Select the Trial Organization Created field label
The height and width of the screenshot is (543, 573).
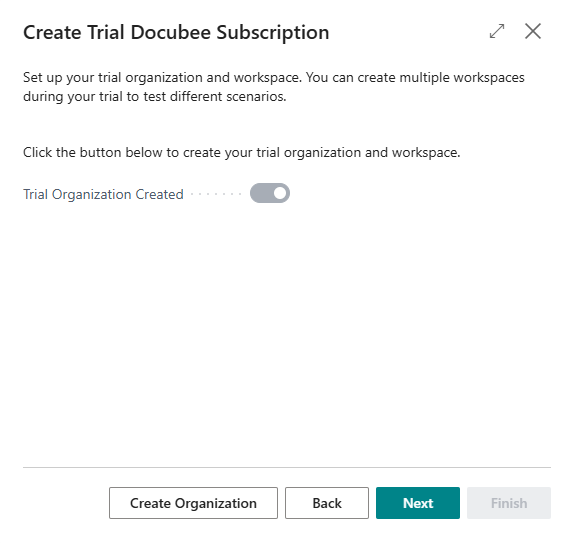103,194
